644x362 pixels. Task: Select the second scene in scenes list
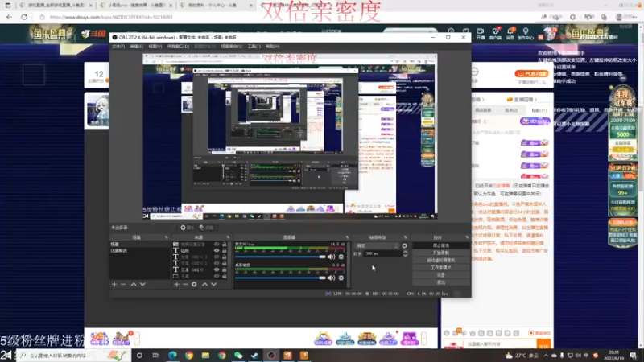tap(139, 250)
